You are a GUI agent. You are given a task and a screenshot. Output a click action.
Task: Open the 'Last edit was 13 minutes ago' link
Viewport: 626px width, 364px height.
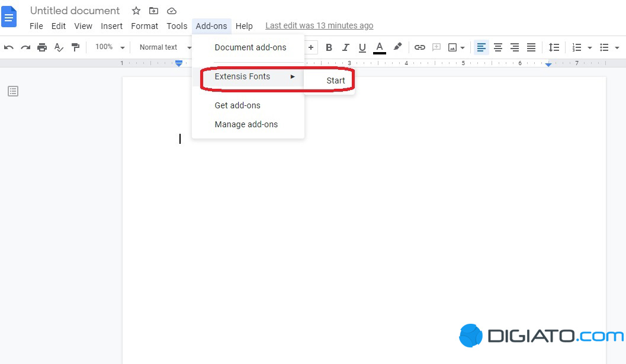(x=319, y=25)
